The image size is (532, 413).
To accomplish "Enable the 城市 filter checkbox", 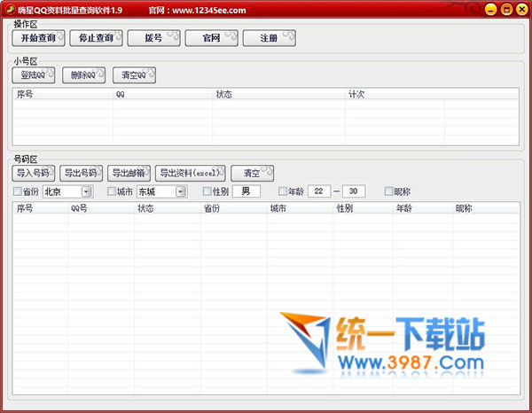I will 112,191.
